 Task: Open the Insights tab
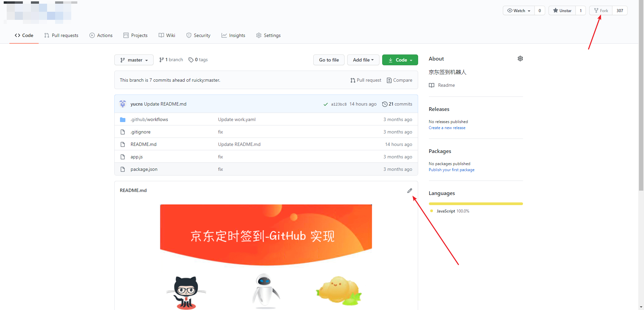tap(233, 35)
